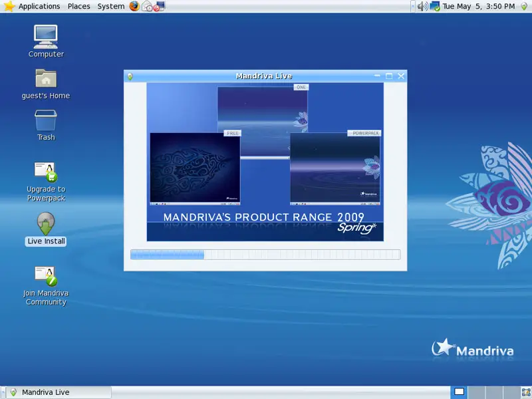This screenshot has height=399, width=532.
Task: Click the FREE edition screenshot thumbnail
Action: tap(195, 169)
